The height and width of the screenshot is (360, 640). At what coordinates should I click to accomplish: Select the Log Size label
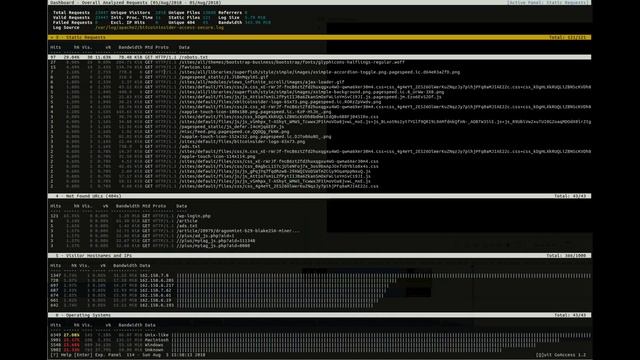click(x=229, y=18)
